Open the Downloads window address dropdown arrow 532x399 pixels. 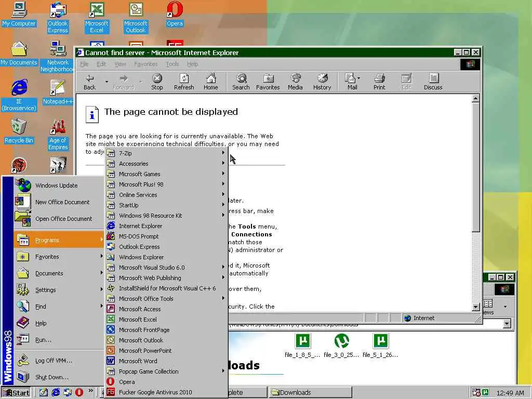click(x=507, y=323)
